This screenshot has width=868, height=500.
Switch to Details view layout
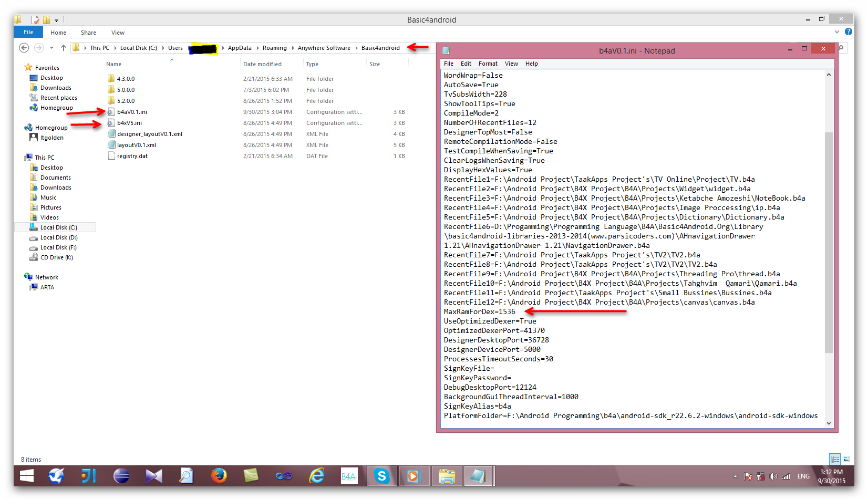(835, 459)
